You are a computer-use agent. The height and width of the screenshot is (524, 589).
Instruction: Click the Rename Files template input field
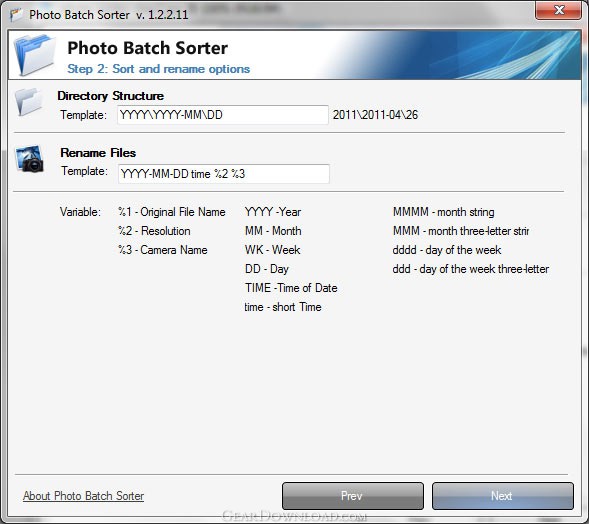coord(224,174)
